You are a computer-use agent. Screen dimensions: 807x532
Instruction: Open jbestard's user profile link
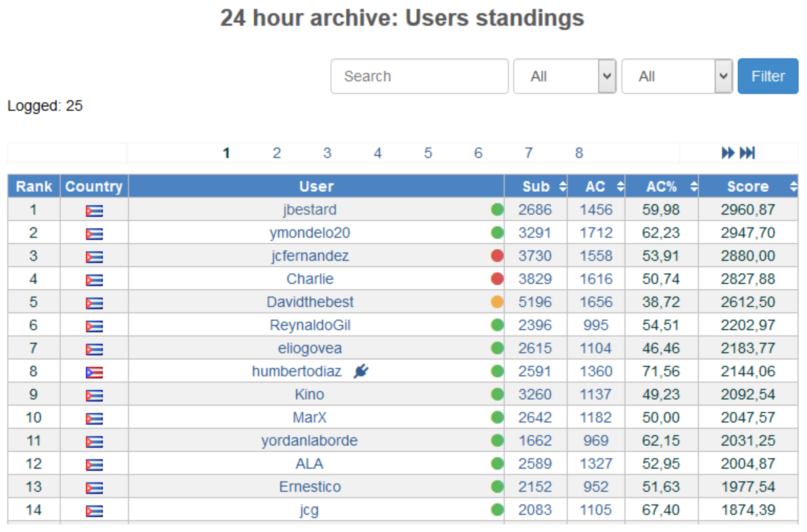[310, 210]
